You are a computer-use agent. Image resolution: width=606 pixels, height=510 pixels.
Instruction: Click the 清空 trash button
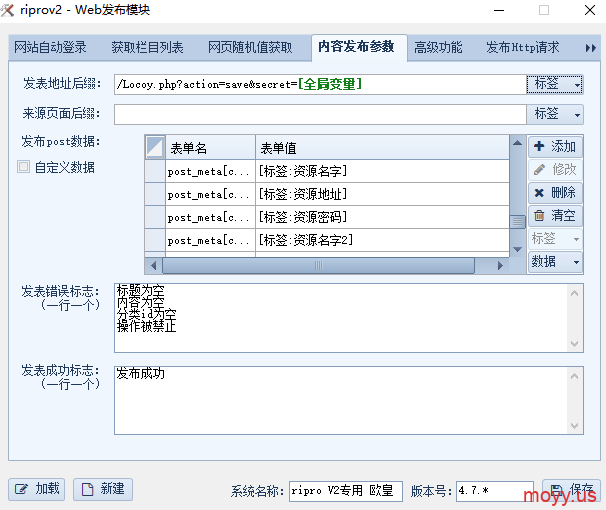[555, 216]
